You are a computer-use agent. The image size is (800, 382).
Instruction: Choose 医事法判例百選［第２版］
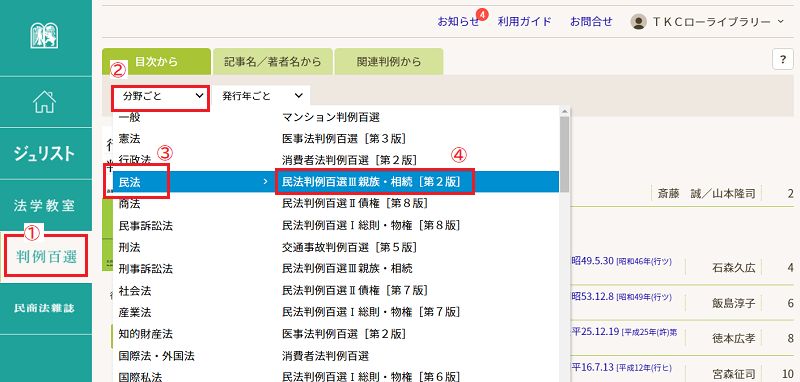point(344,334)
